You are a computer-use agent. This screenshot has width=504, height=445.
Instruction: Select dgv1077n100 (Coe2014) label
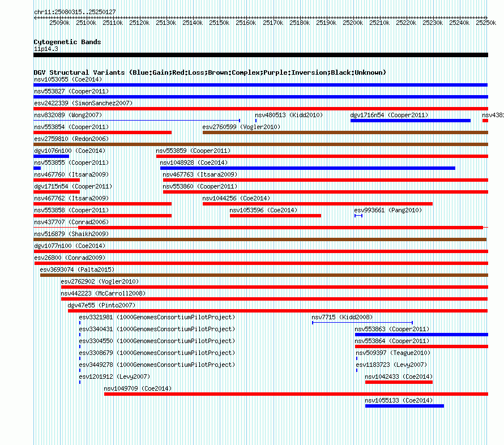pos(70,246)
